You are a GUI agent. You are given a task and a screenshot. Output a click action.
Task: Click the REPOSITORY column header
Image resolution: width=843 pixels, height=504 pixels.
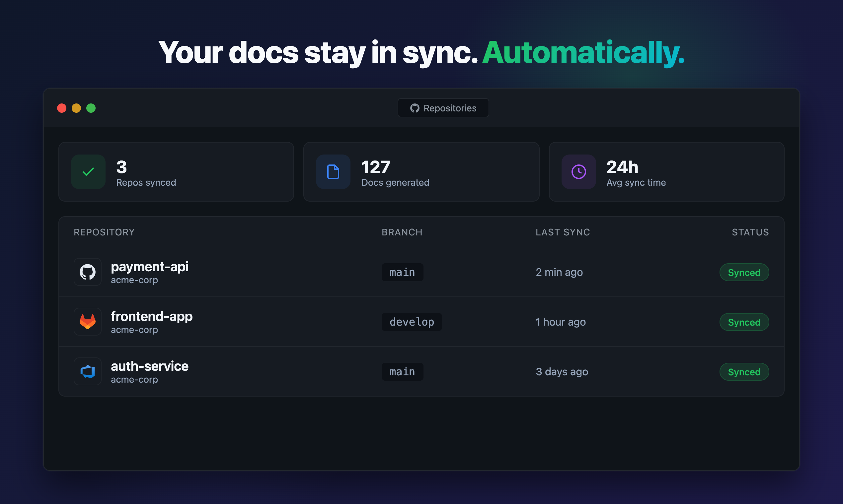[x=105, y=232]
